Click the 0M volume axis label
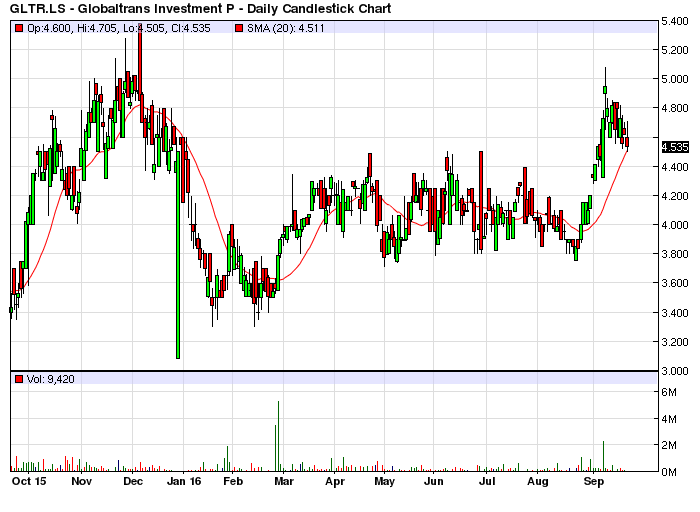Screen dimensions: 700x512 pos(669,472)
